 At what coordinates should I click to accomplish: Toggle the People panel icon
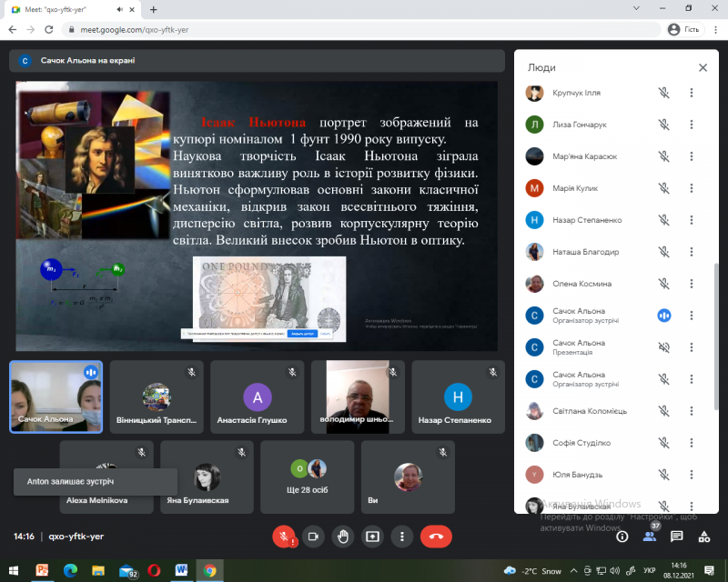650,537
